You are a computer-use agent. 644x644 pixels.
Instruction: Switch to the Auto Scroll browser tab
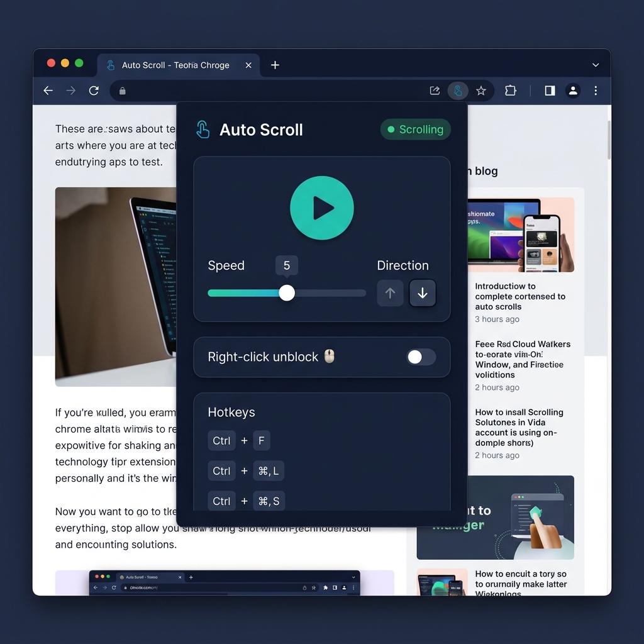click(x=176, y=65)
